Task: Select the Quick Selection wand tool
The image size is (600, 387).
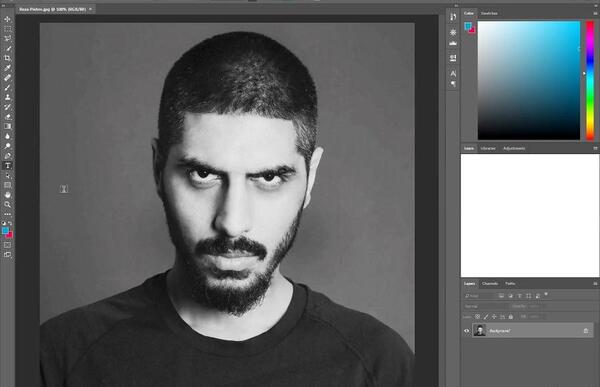Action: (8, 49)
